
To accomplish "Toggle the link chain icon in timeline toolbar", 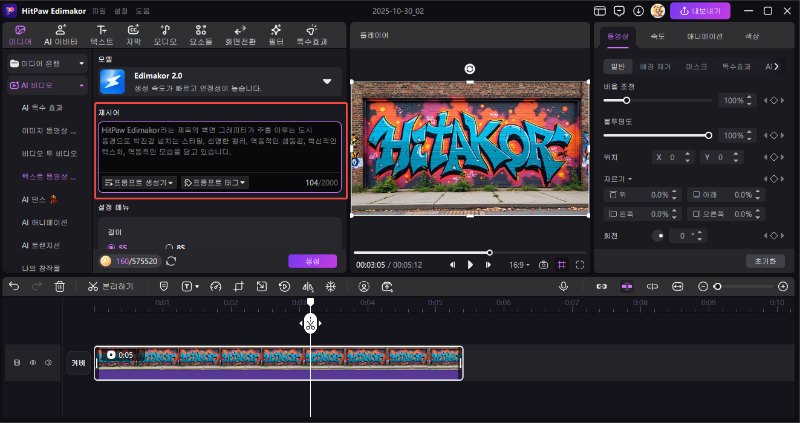I will pyautogui.click(x=602, y=287).
